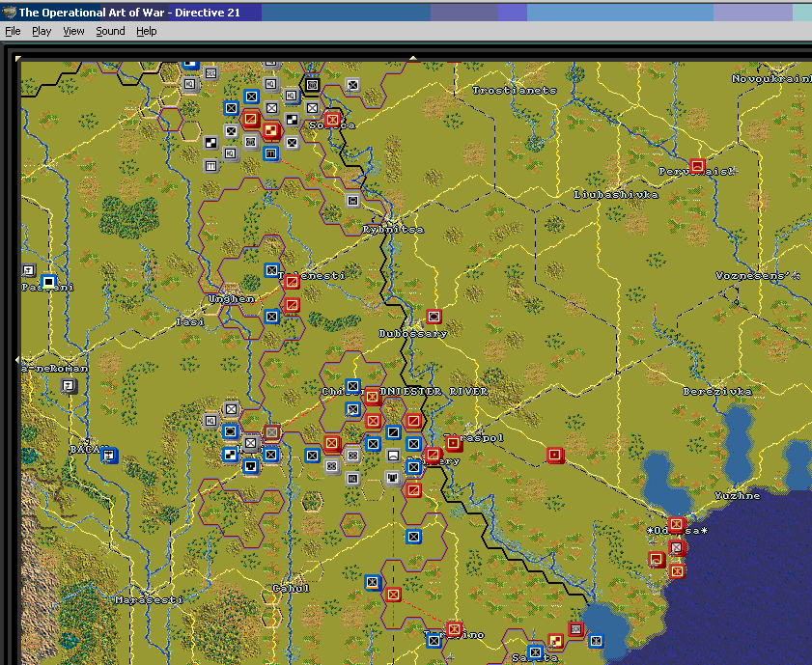Select the gray counter below the Roman label
Viewport: 812px width, 665px height.
[x=69, y=385]
